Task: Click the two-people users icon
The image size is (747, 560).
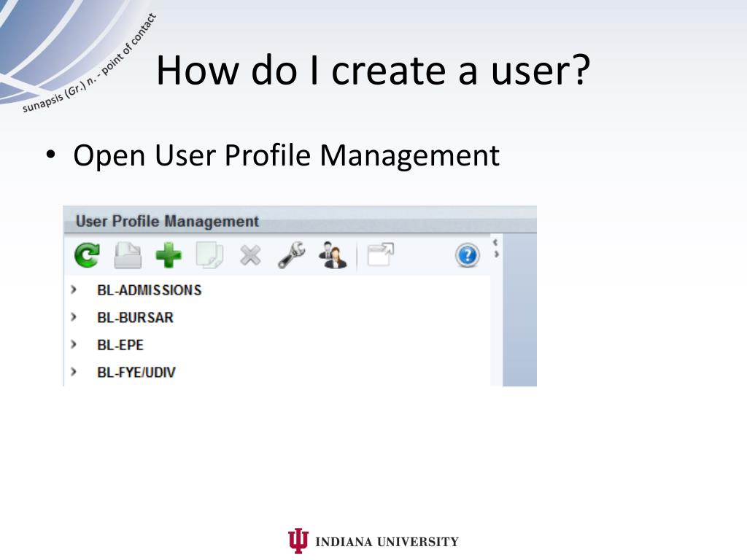Action: (333, 255)
